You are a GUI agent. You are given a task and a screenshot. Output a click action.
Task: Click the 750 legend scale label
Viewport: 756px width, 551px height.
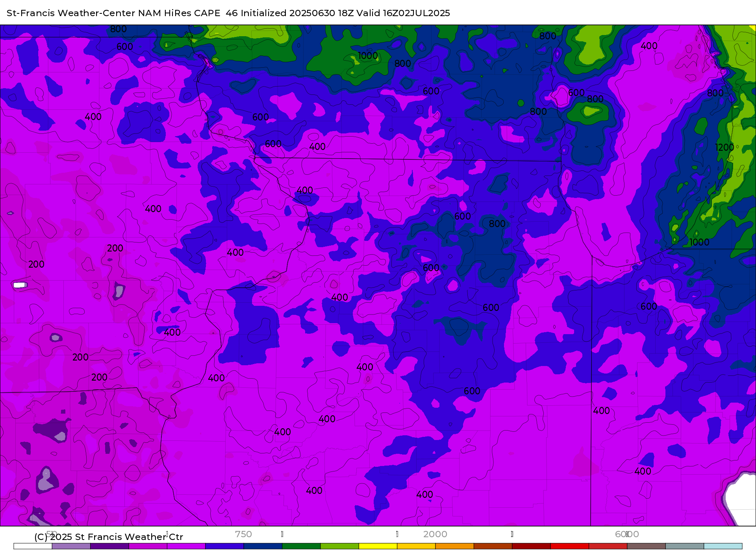pyautogui.click(x=243, y=534)
